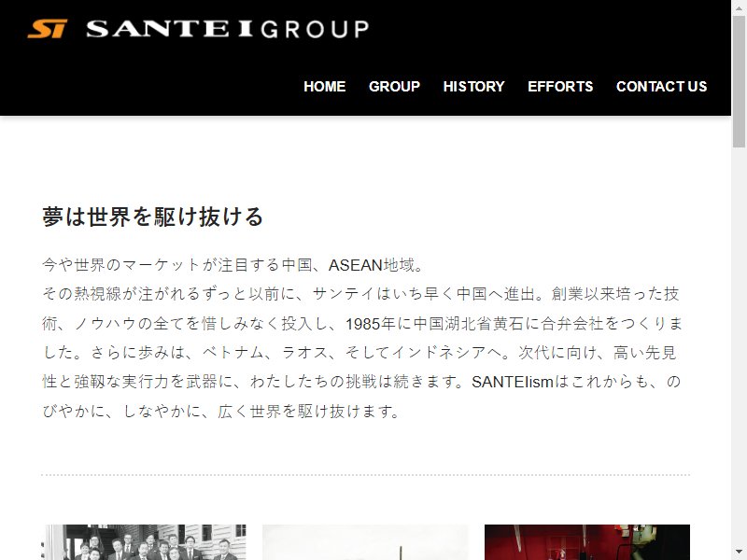Click the scrollbar up arrow
The image size is (747, 560).
(739, 7)
